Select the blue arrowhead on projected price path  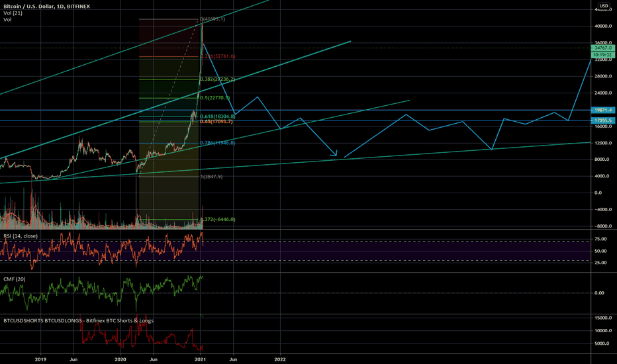[x=334, y=153]
